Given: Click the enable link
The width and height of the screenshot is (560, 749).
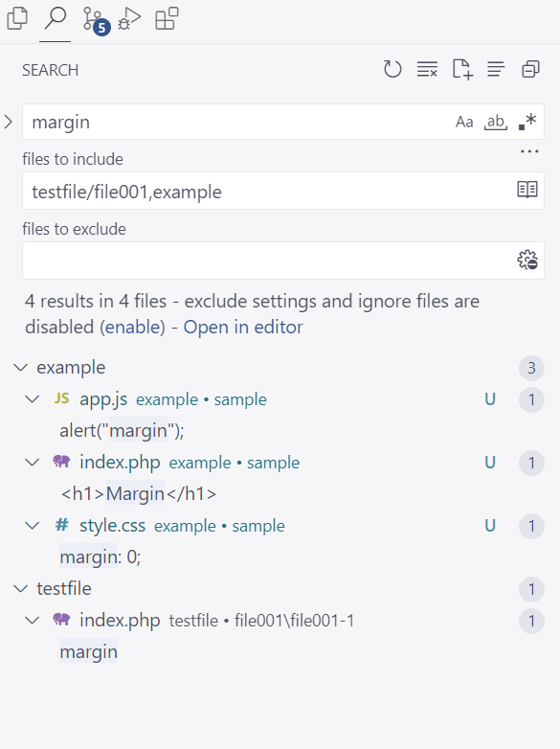Looking at the screenshot, I should (133, 328).
